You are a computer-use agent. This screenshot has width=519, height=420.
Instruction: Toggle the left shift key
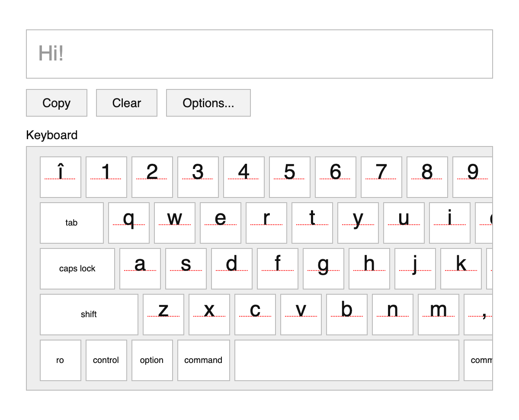(89, 314)
